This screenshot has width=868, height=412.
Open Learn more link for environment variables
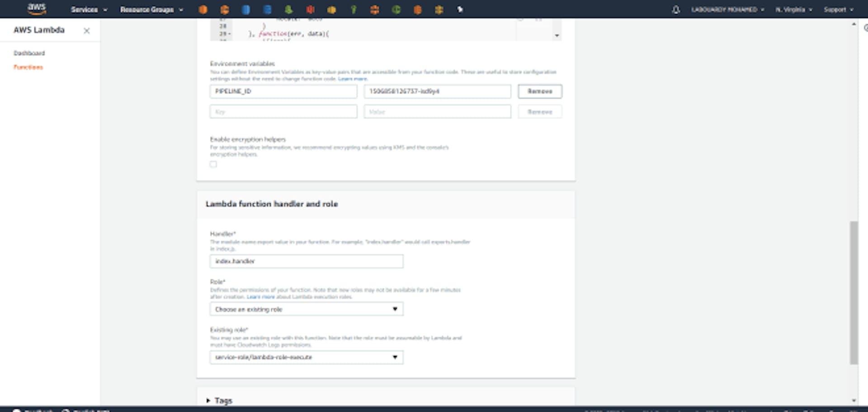[x=353, y=79]
